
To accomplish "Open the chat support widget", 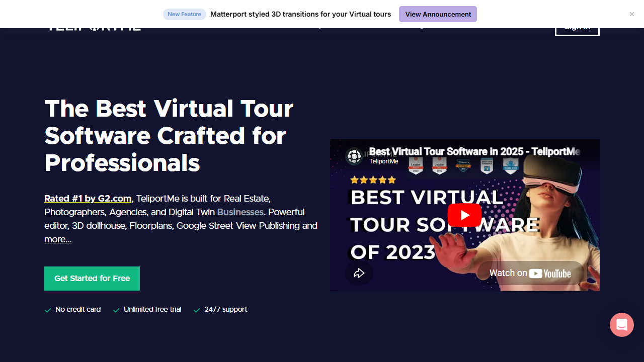I will 622,325.
